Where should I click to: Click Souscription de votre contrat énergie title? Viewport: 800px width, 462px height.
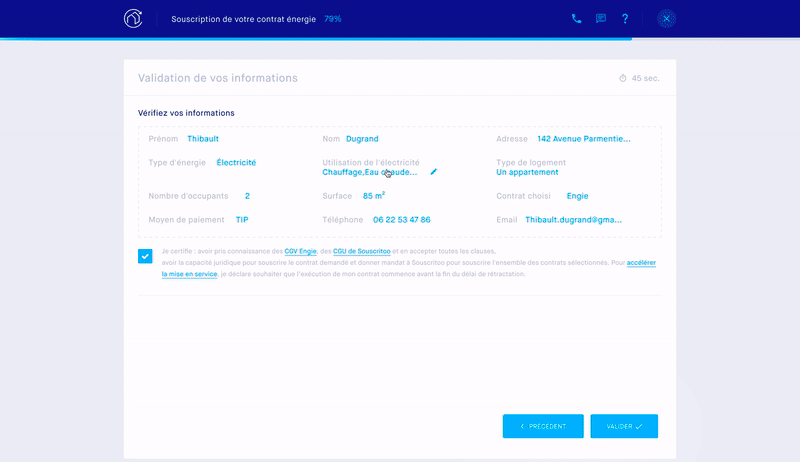click(x=243, y=19)
